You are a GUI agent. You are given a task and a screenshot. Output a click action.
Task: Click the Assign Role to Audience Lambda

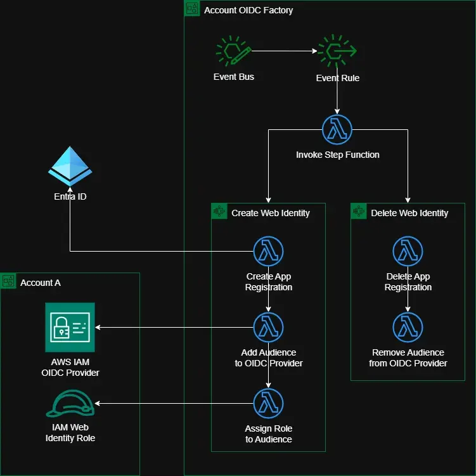click(x=268, y=404)
